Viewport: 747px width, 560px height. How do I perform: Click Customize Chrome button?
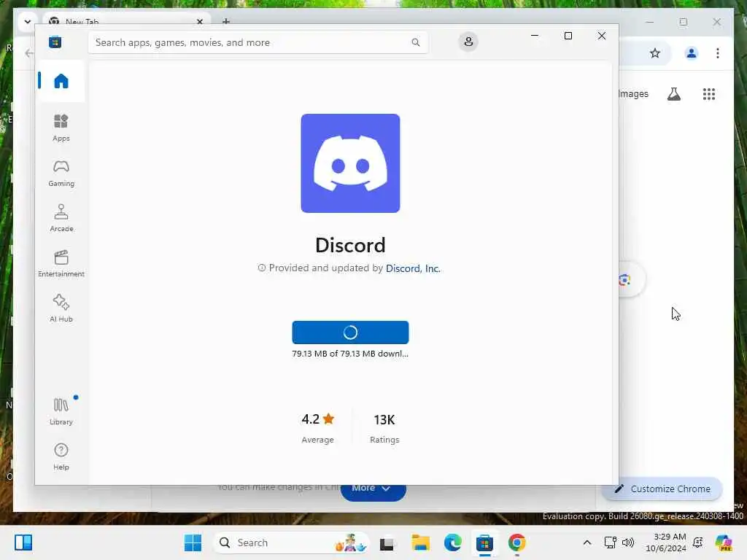click(x=662, y=489)
